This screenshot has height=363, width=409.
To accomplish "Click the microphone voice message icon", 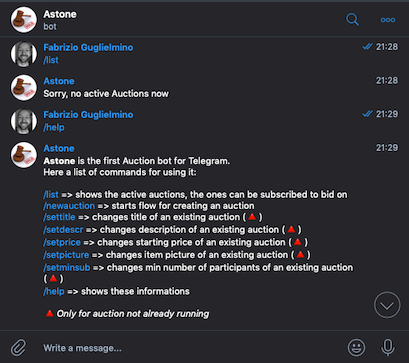I will point(388,348).
